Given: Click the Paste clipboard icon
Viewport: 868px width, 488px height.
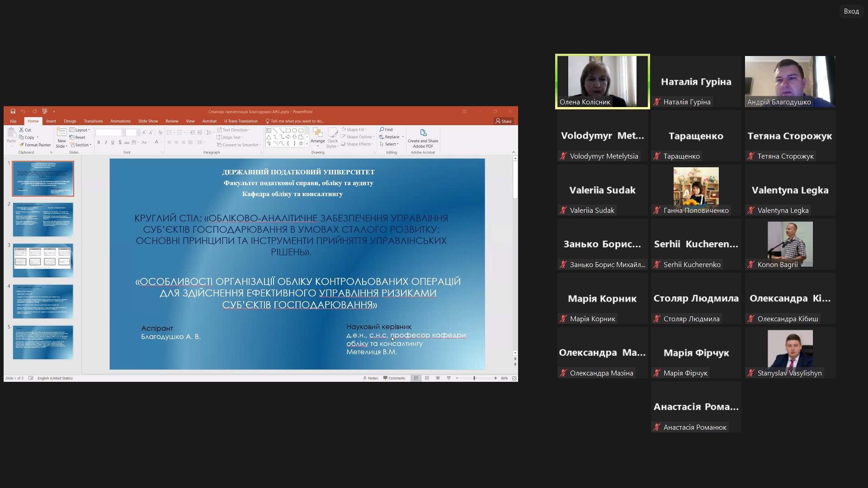Looking at the screenshot, I should point(11,133).
